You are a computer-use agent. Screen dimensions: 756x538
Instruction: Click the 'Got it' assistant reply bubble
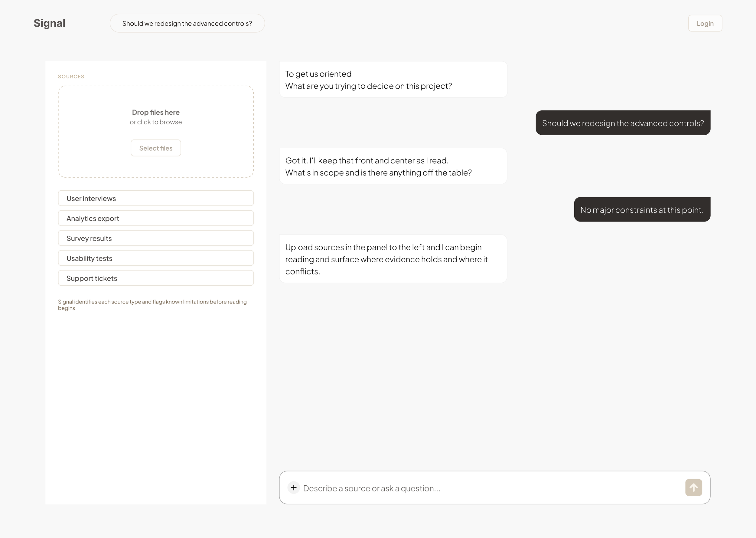pyautogui.click(x=393, y=166)
